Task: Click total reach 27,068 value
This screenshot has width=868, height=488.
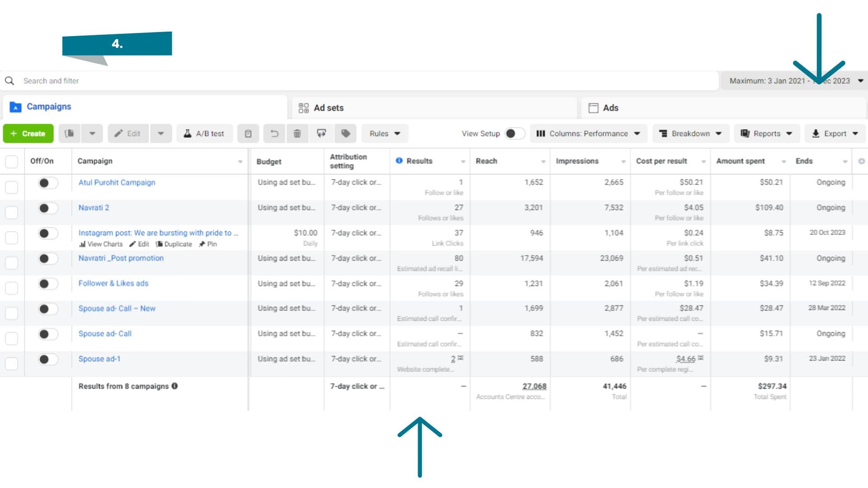Action: [x=534, y=386]
